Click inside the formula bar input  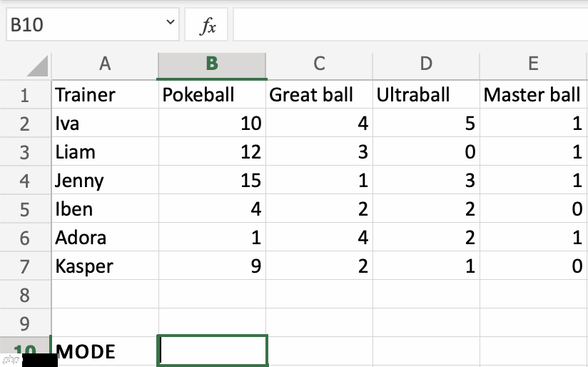(x=410, y=25)
